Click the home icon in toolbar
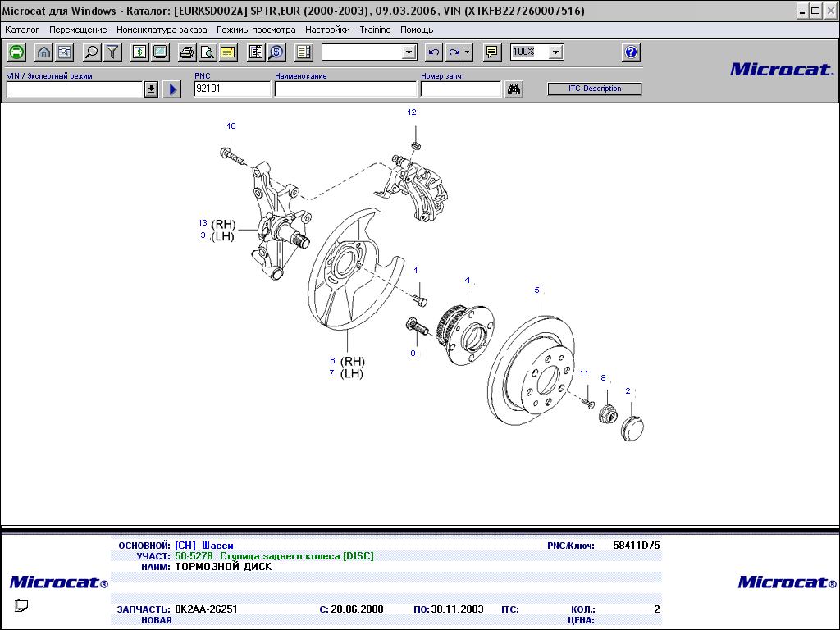840x630 pixels. (44, 52)
